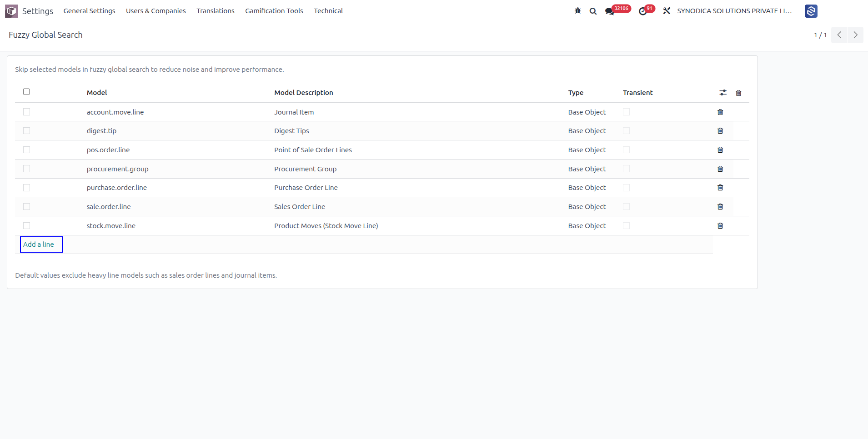Click the digest.tip model cell
The height and width of the screenshot is (439, 868).
pos(101,131)
